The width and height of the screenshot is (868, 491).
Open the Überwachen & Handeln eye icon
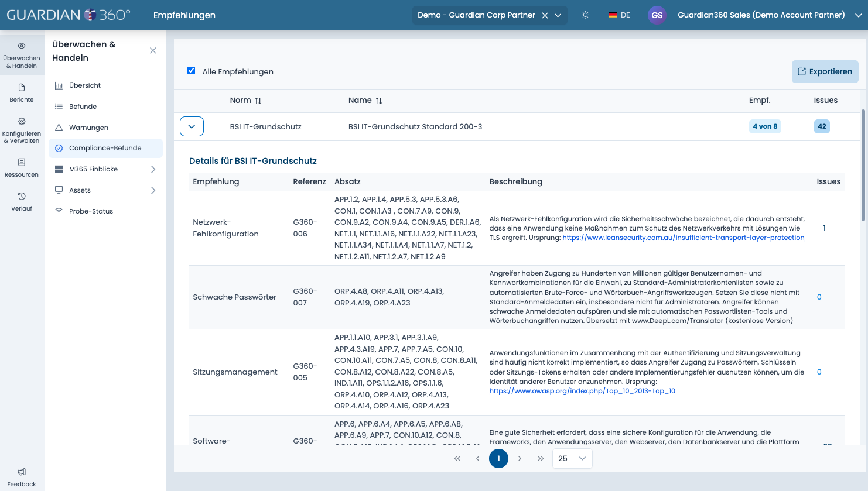pos(22,46)
